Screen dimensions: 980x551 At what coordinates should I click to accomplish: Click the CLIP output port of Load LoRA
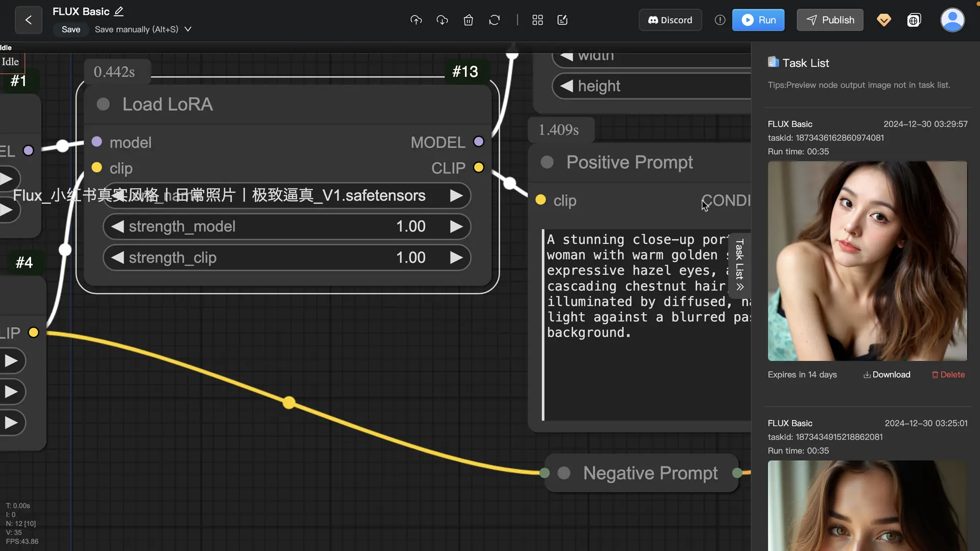[x=478, y=167]
